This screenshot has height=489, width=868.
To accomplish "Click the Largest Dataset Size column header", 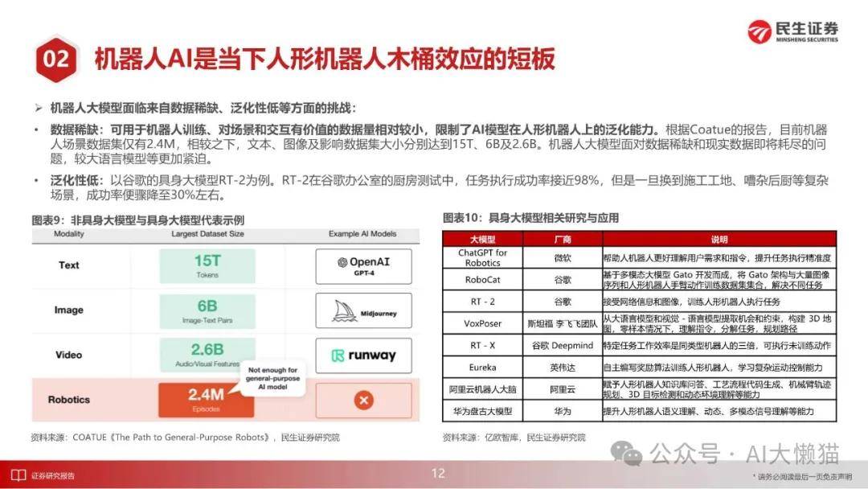I will 207,234.
